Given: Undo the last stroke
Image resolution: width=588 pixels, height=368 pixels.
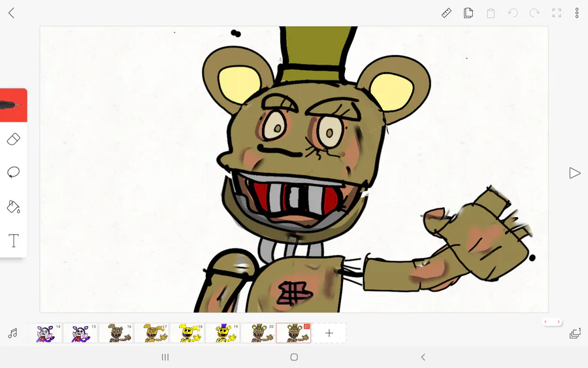Looking at the screenshot, I should (x=513, y=13).
